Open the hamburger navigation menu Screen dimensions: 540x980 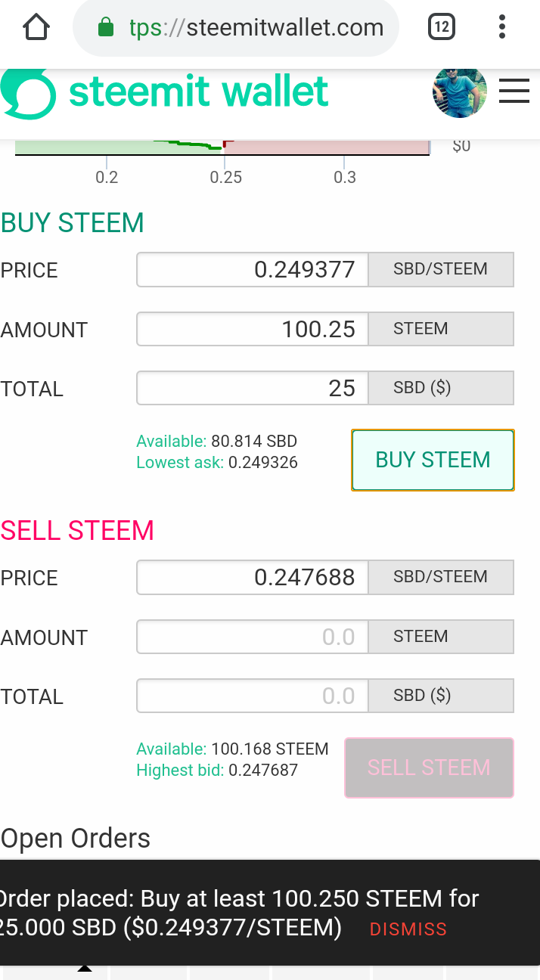point(514,92)
